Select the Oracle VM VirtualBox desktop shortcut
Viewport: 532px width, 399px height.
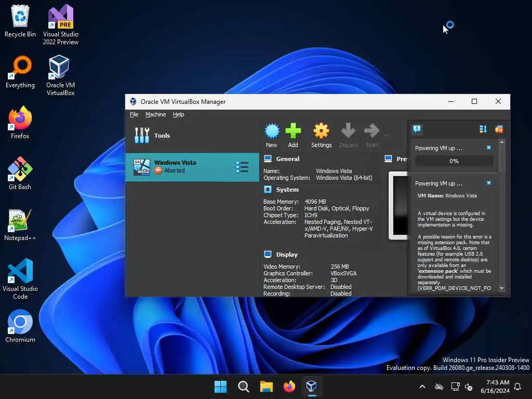coord(61,75)
